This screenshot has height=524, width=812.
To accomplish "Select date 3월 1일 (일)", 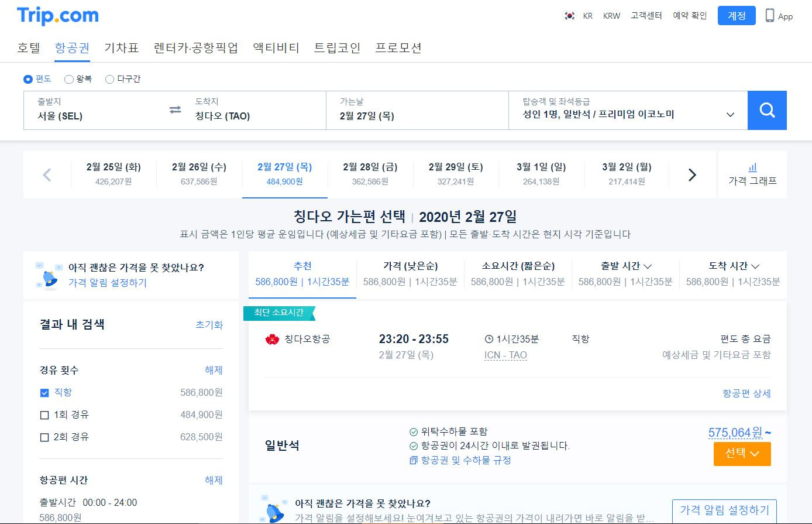I will point(541,174).
